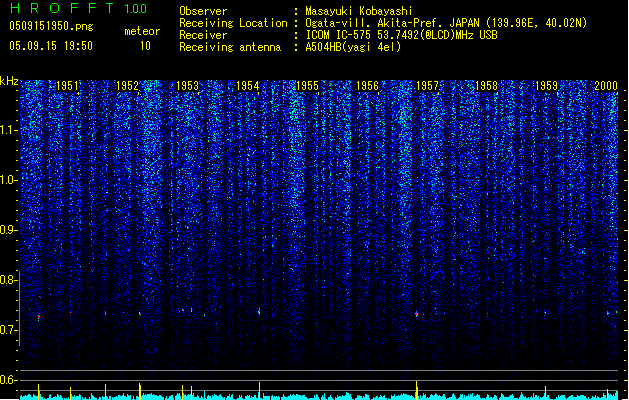This screenshot has width=629, height=400.
Task: Click the 'Receiving Location' label
Action: pyautogui.click(x=233, y=23)
